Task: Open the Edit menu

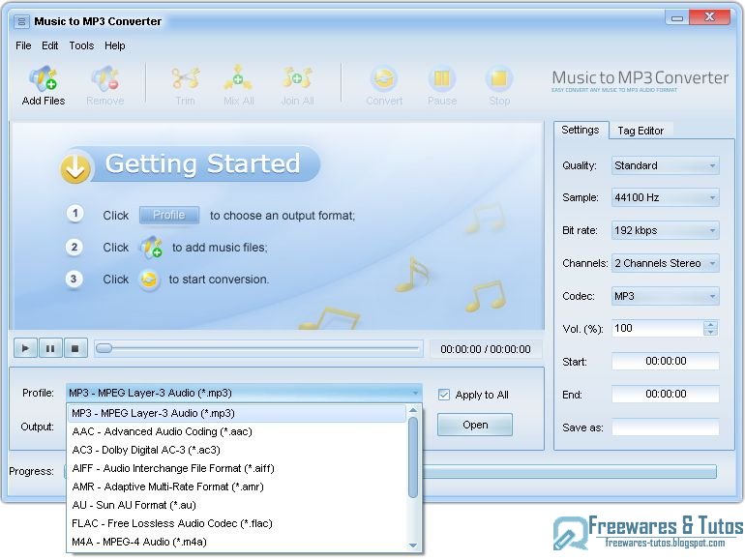Action: click(50, 45)
